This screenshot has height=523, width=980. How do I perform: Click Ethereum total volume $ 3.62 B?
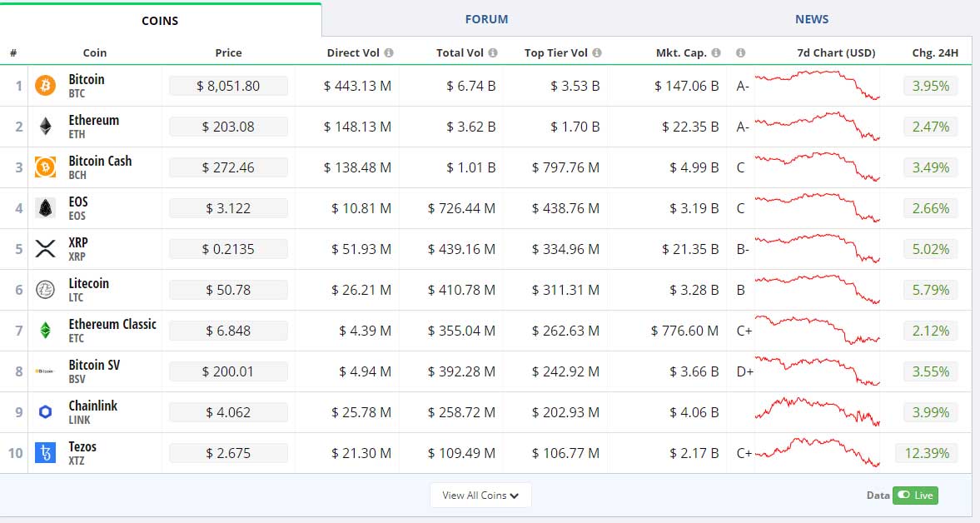470,127
